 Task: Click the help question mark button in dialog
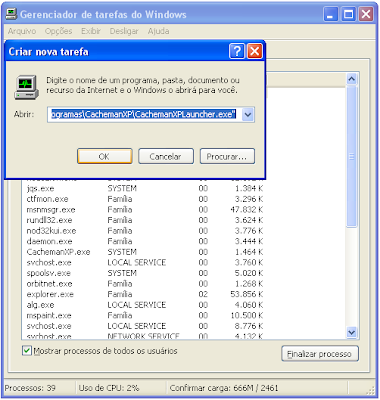point(237,51)
